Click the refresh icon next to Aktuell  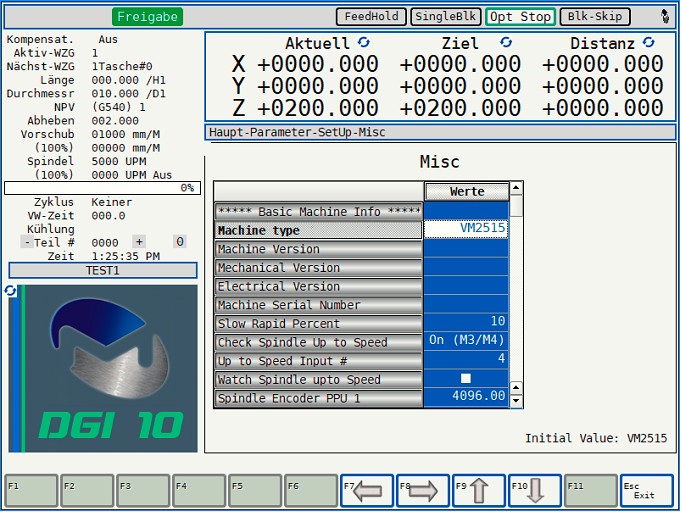coord(364,42)
